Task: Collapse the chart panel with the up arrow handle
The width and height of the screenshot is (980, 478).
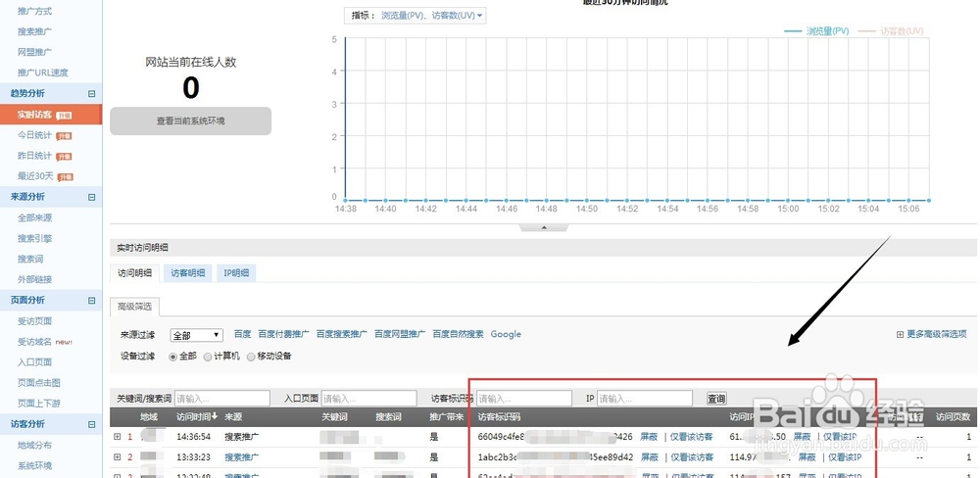Action: (x=544, y=227)
